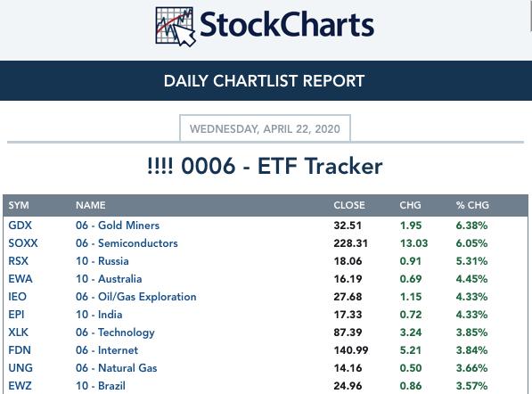Open the EWZ symbol link

(x=20, y=386)
